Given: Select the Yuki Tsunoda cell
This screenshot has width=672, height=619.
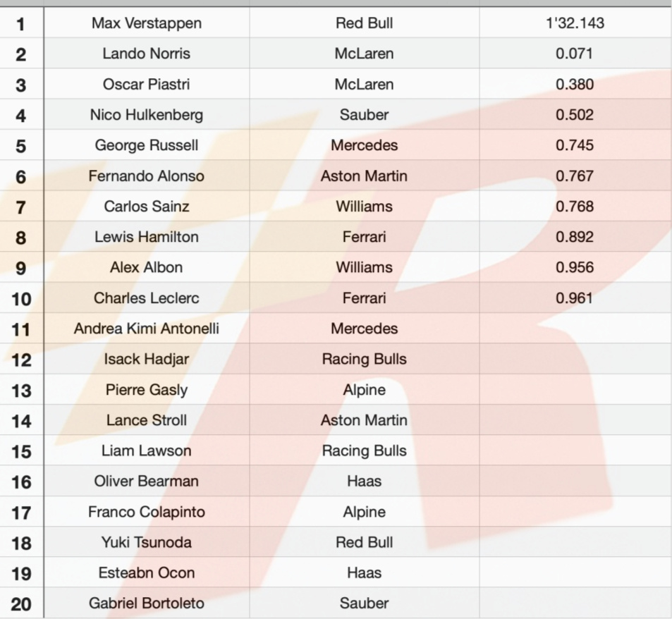Looking at the screenshot, I should [x=147, y=542].
